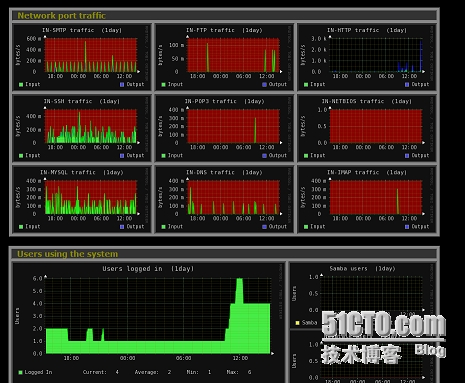Click the yellow Samba legend swatch

tap(297, 323)
